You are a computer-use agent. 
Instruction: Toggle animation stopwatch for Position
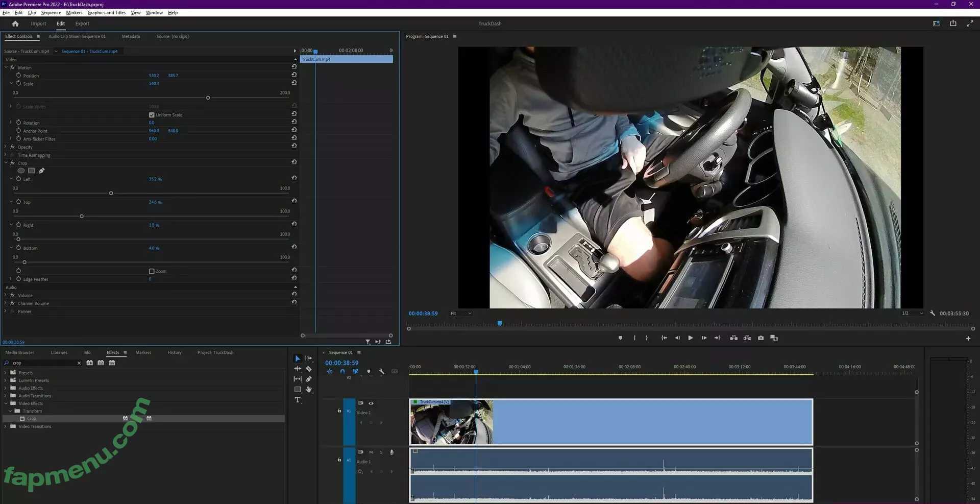tap(19, 75)
